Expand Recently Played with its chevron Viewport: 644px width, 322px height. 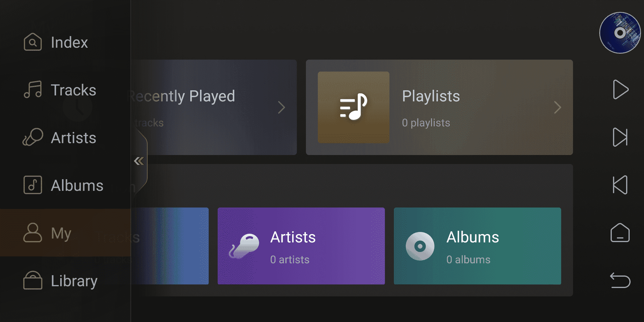coord(281,107)
